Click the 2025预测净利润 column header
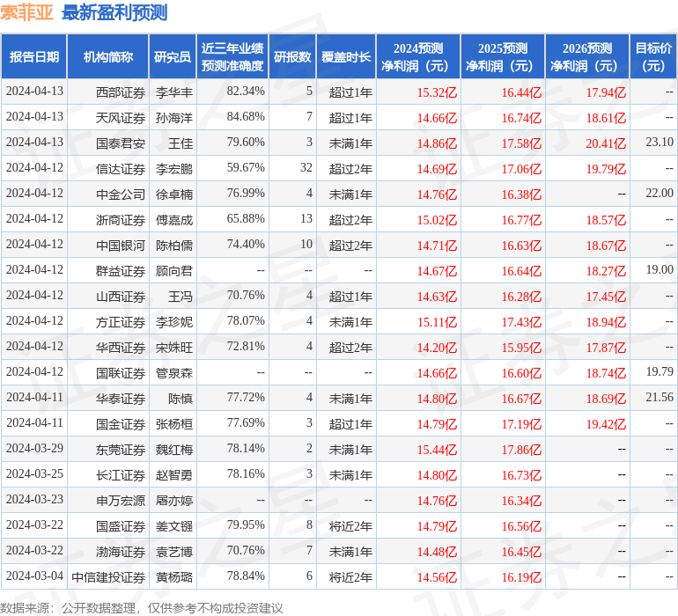 pos(502,57)
